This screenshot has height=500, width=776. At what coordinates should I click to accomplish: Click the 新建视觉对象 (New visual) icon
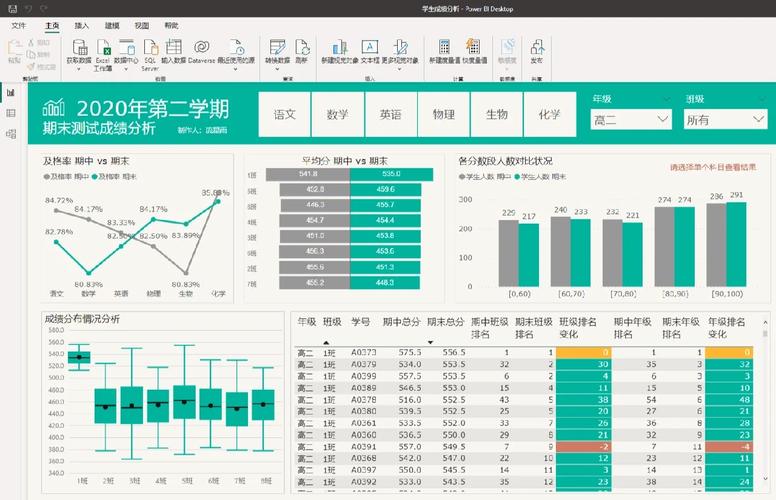340,47
